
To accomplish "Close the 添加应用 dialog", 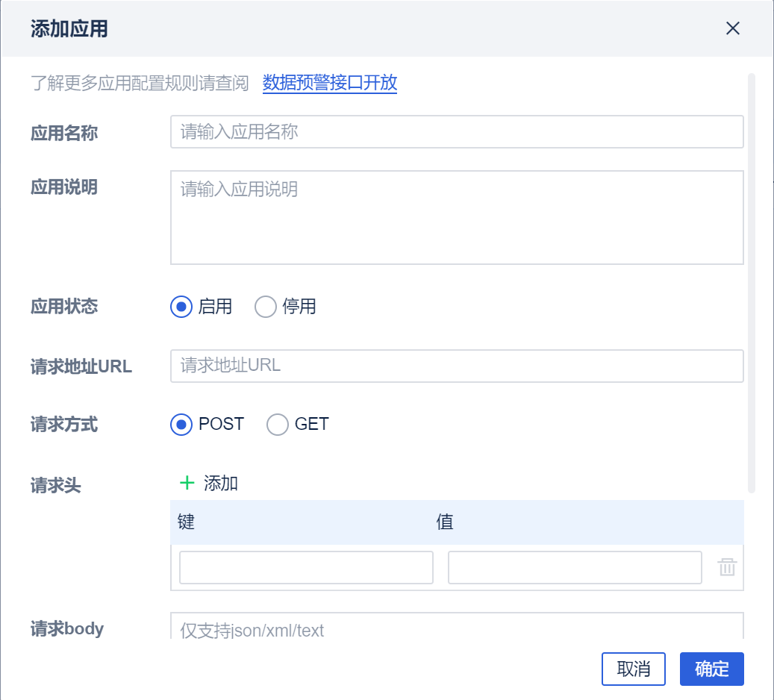I will click(x=733, y=28).
